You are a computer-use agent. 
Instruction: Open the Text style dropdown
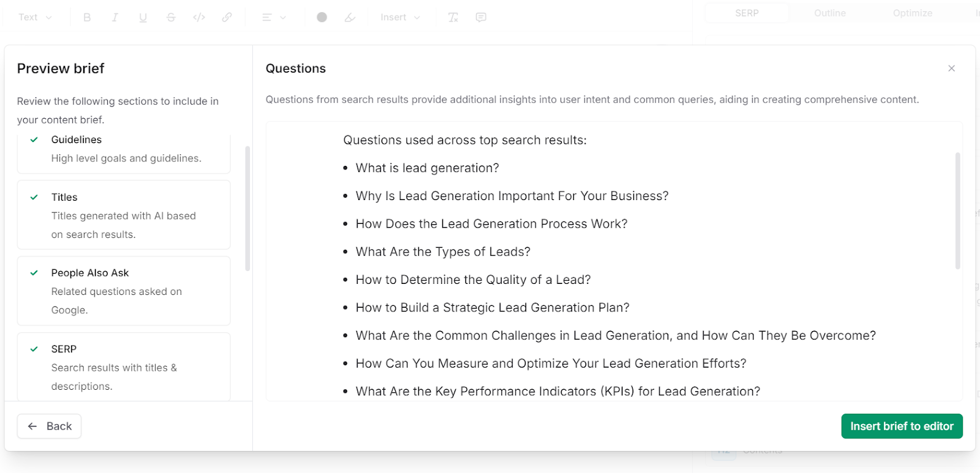[x=35, y=17]
